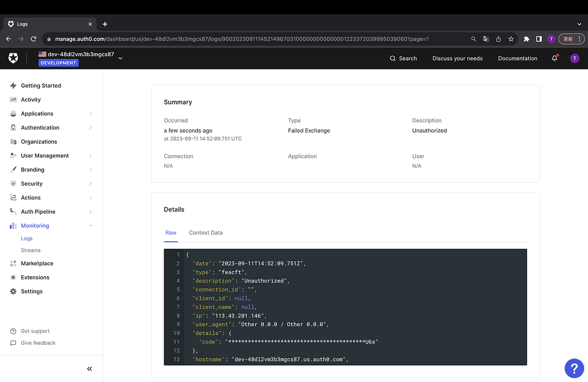Switch to the Context Data tab
This screenshot has width=588, height=382.
point(206,233)
